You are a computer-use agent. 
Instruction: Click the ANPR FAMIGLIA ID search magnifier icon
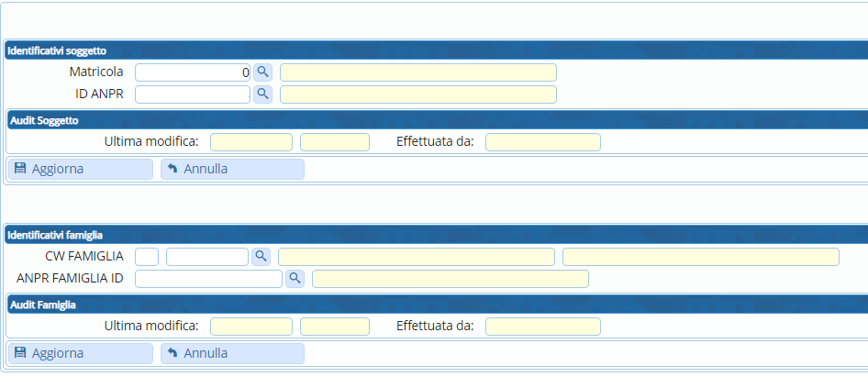coord(295,279)
